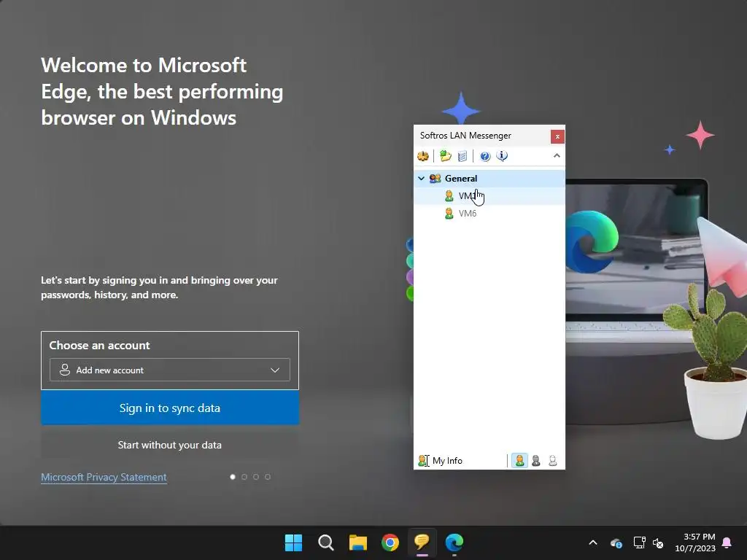Set status to available with green user icon

pyautogui.click(x=519, y=461)
